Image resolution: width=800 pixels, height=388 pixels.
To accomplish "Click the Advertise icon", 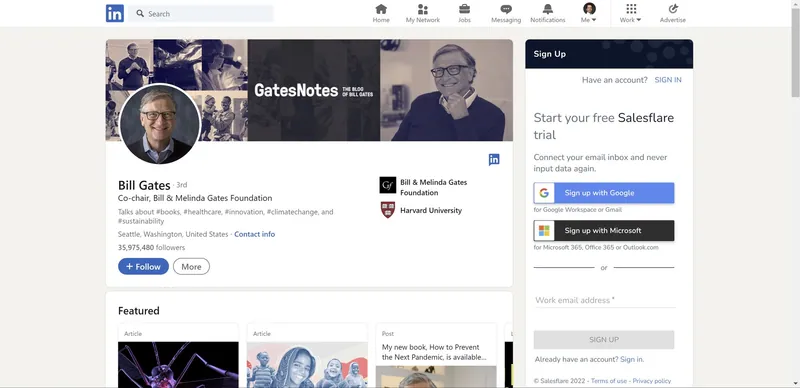I will click(x=673, y=9).
